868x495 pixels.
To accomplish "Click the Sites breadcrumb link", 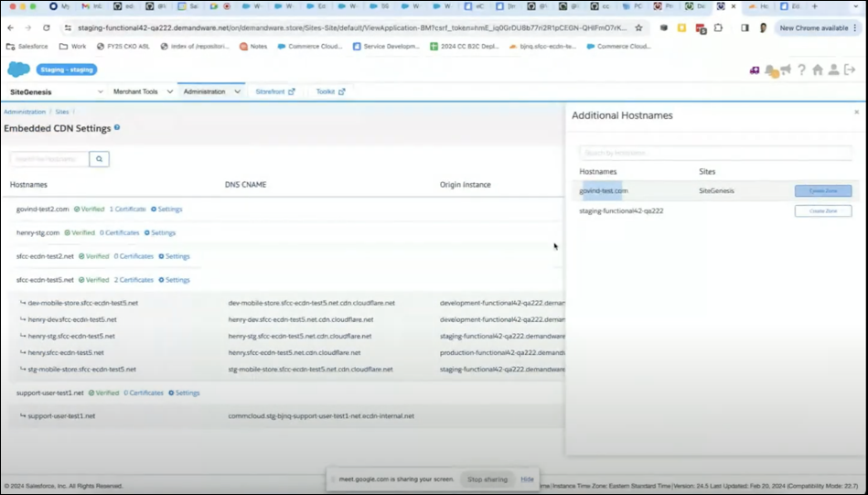I will [x=62, y=112].
